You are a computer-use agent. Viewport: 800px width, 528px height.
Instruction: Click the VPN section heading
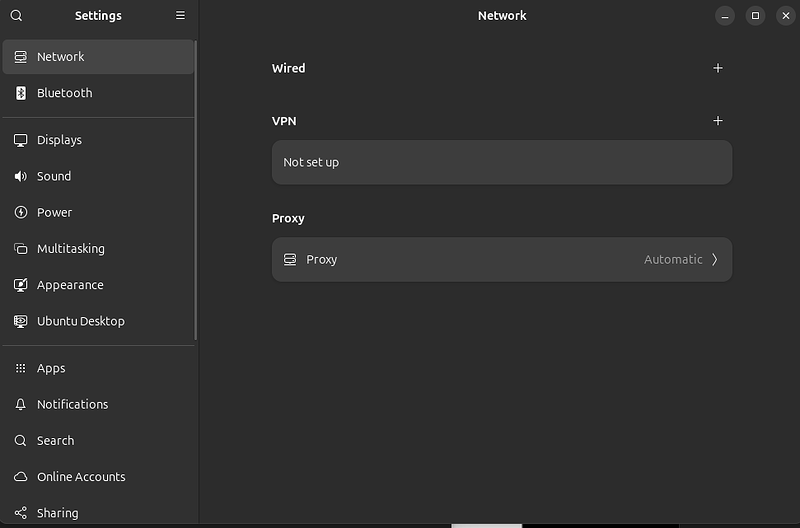[284, 121]
